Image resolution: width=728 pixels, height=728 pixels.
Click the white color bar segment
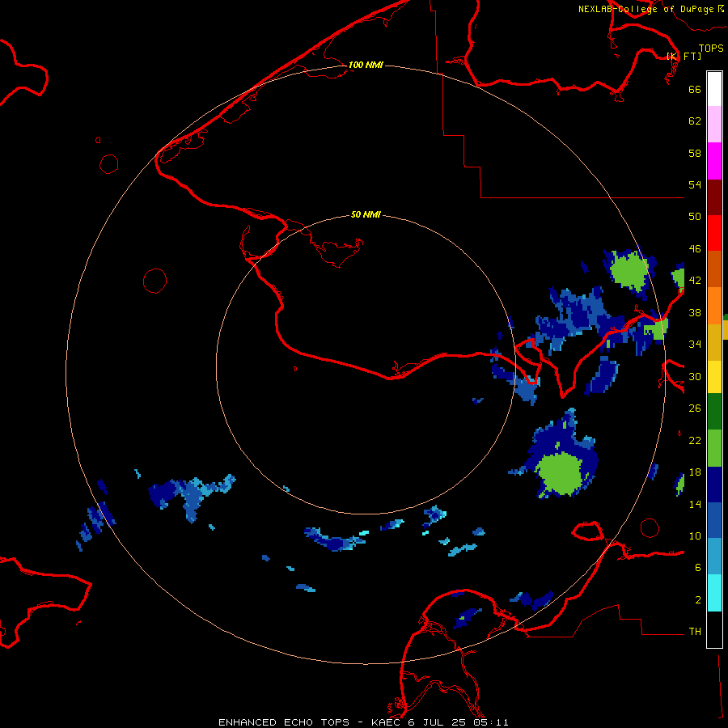tap(714, 89)
